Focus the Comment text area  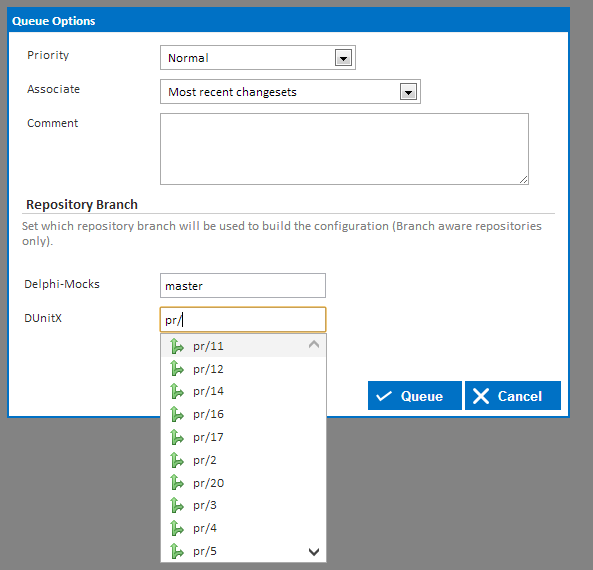[x=344, y=149]
